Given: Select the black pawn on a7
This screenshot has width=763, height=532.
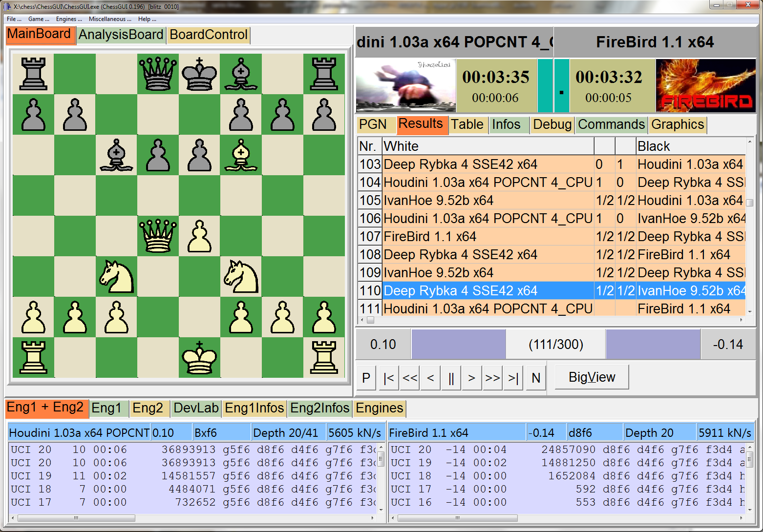Looking at the screenshot, I should (x=33, y=114).
